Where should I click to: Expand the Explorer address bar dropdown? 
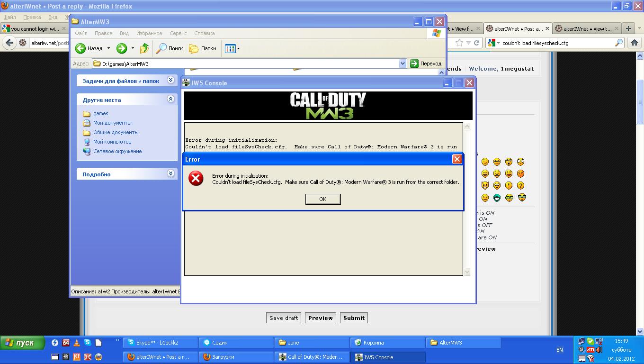(402, 64)
